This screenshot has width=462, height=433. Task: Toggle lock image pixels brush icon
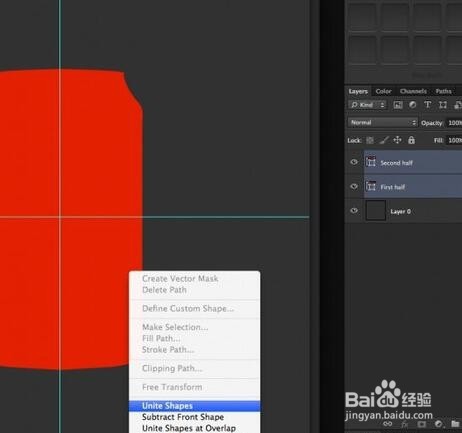click(384, 140)
